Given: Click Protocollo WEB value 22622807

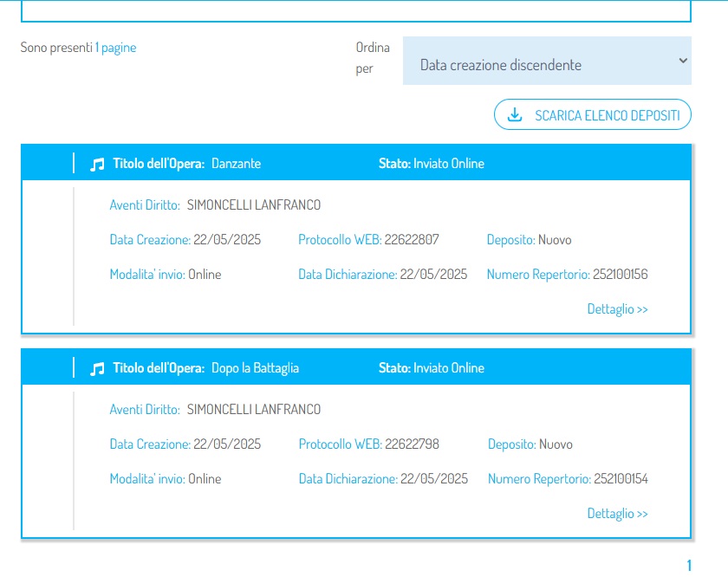Looking at the screenshot, I should point(412,240).
